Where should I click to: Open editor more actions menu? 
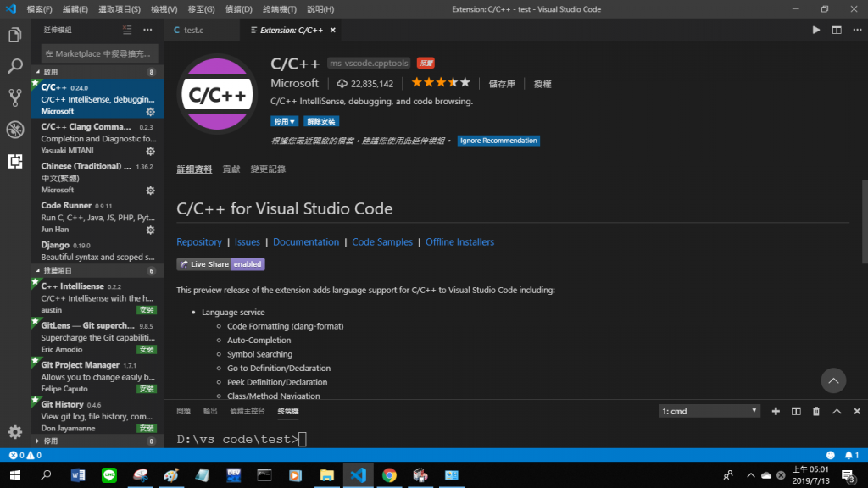pyautogui.click(x=857, y=30)
